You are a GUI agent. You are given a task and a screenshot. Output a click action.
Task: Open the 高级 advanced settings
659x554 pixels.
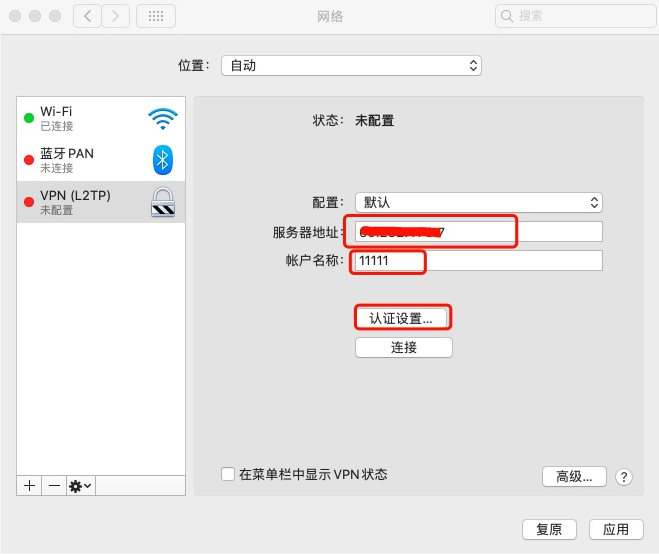pos(575,477)
